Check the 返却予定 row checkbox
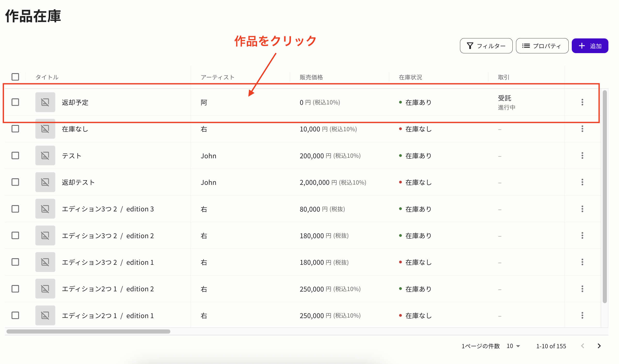The height and width of the screenshot is (364, 619). [15, 102]
